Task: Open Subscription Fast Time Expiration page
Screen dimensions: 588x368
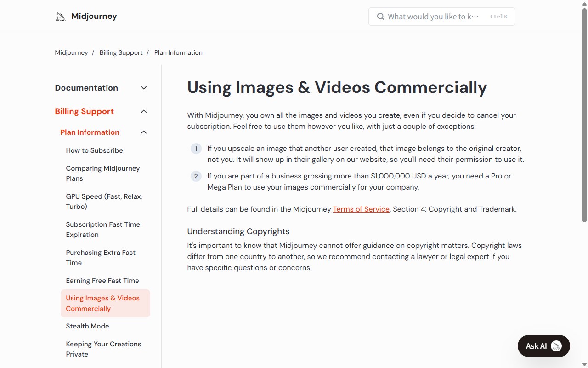Action: pos(103,230)
